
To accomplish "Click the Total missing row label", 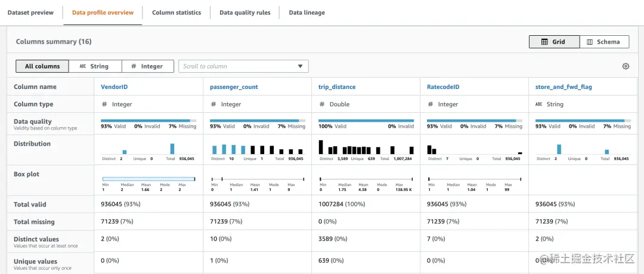I will pyautogui.click(x=34, y=221).
